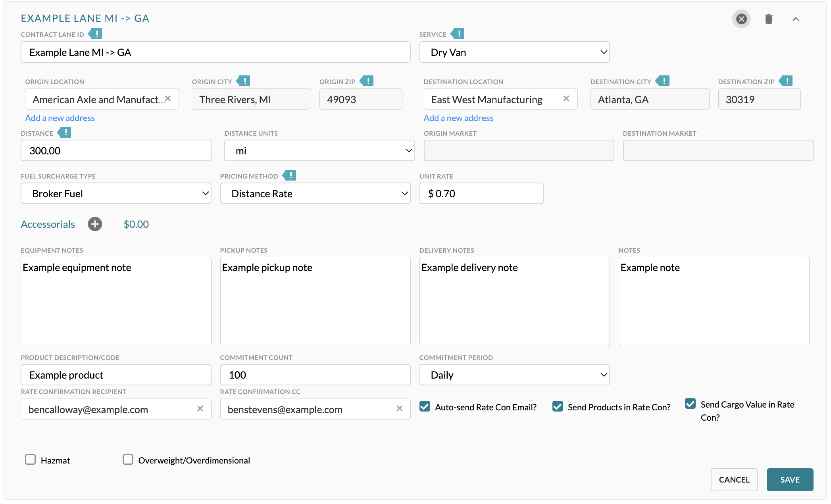Image resolution: width=831 pixels, height=504 pixels.
Task: Click the Accessorials link
Action: (x=48, y=225)
